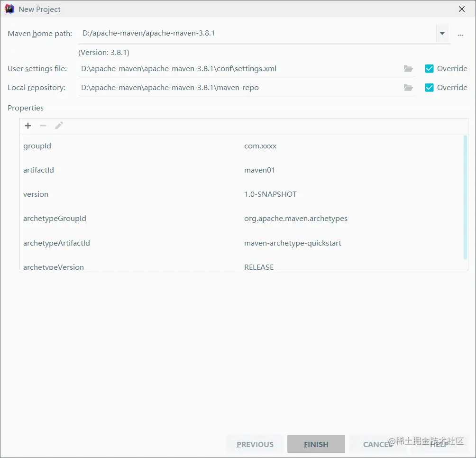Open Maven home path dropdown arrow

tap(442, 33)
